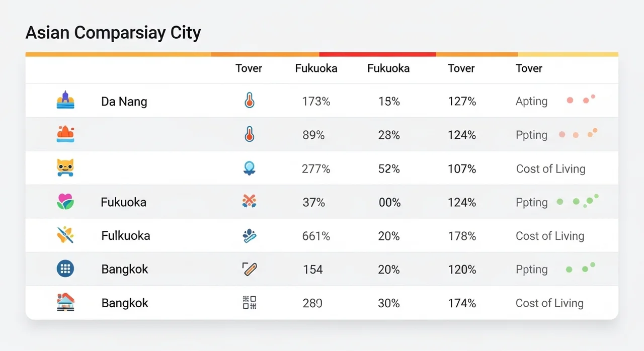Open the Da Nang city name
Screen dimensions: 644x351
(x=124, y=102)
